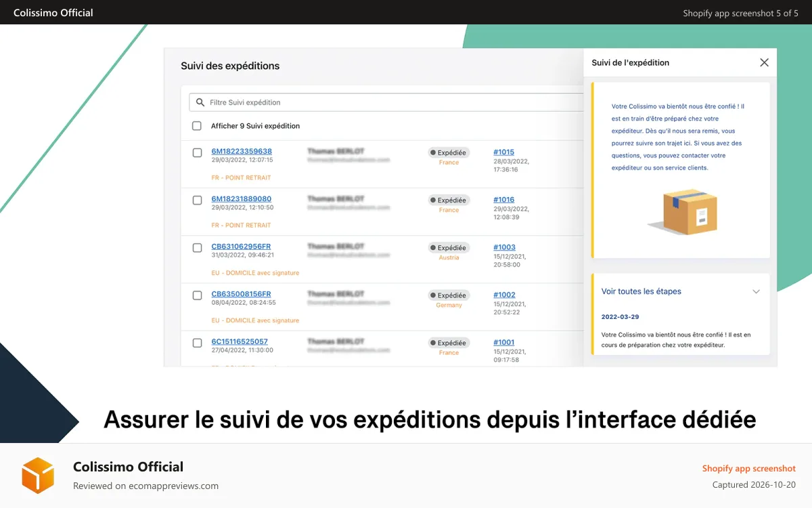Click the Austria country label
This screenshot has width=812, height=508.
click(449, 258)
